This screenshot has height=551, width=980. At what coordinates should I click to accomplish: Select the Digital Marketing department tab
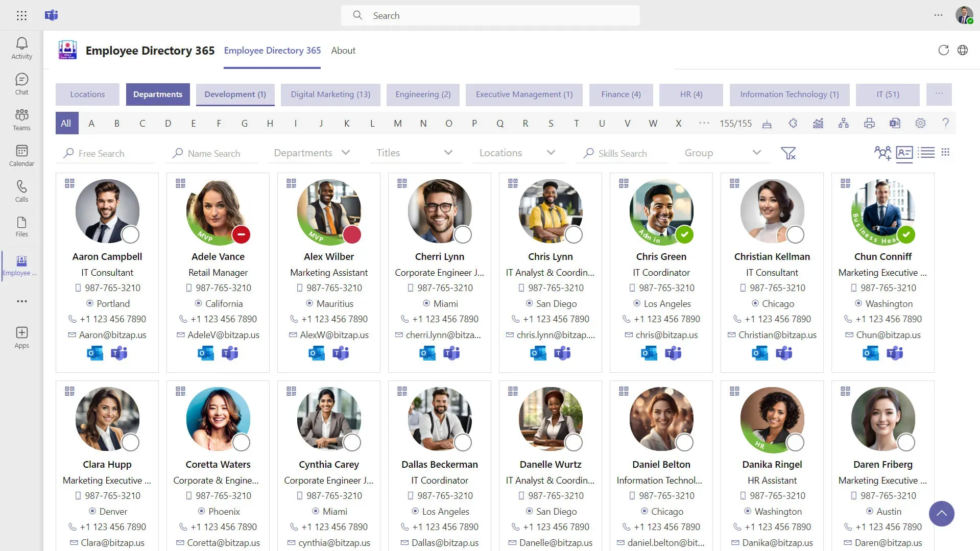tap(330, 94)
